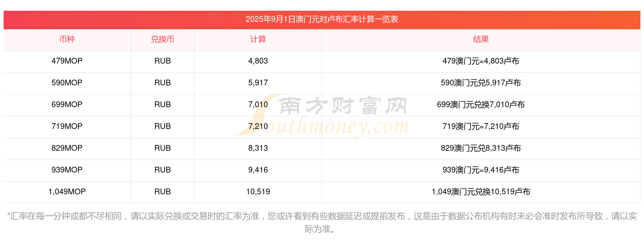Select result 590澳门元兑5,917卢布

pyautogui.click(x=481, y=83)
